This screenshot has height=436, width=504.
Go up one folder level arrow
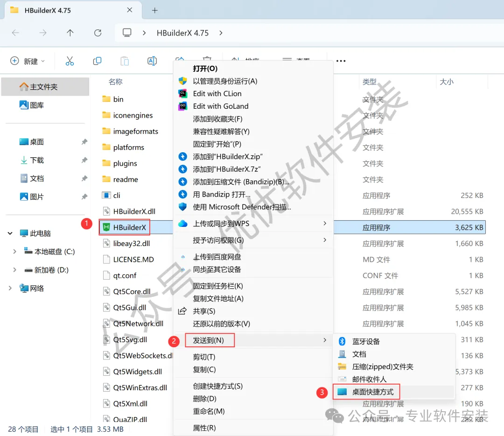(x=70, y=33)
